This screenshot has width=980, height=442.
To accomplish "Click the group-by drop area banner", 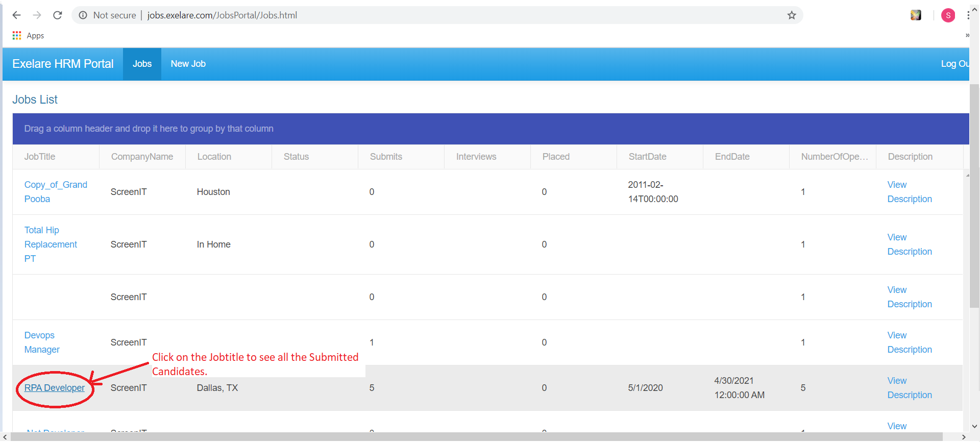I will (491, 129).
